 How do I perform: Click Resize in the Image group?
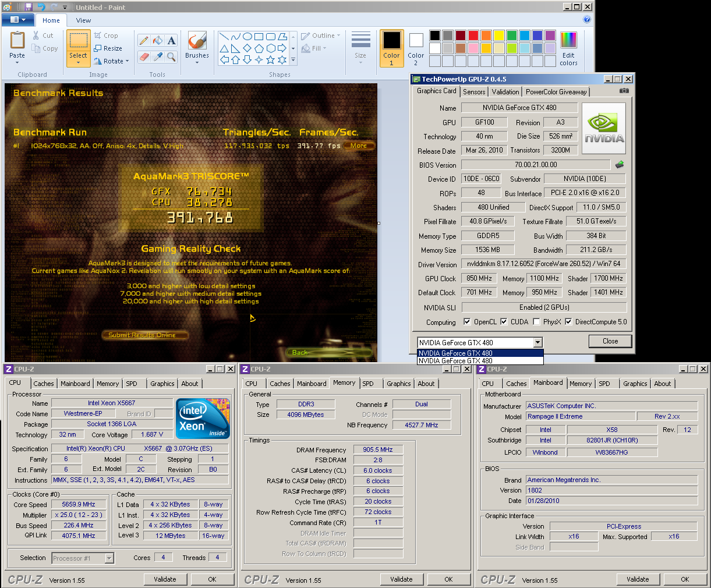(x=108, y=48)
